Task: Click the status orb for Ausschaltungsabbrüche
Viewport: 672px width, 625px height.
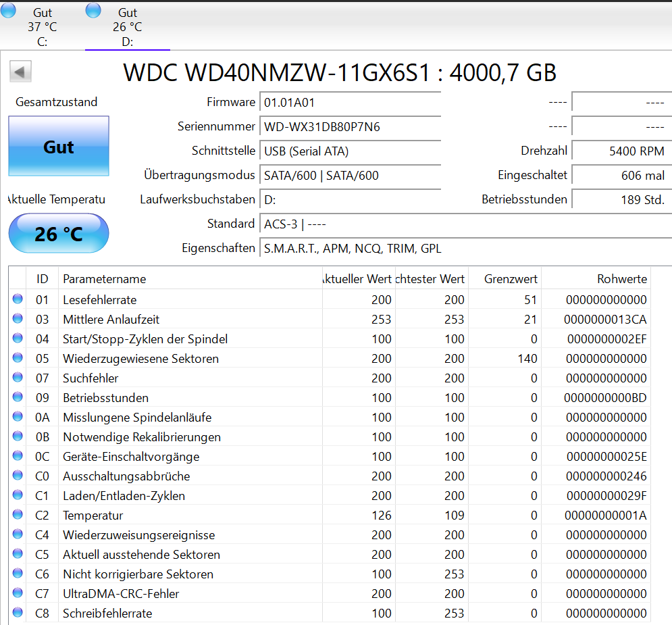Action: [18, 475]
